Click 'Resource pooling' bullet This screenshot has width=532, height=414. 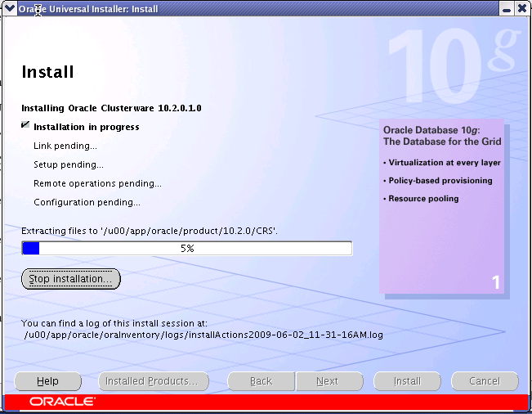421,199
